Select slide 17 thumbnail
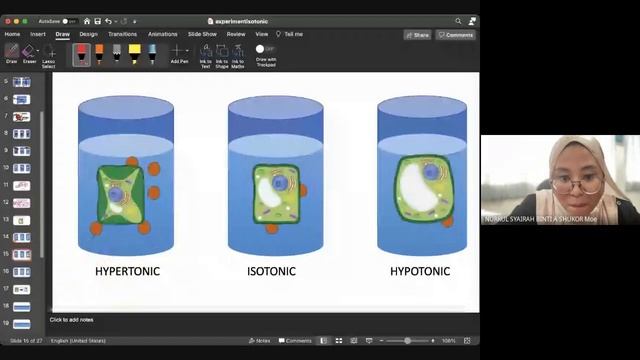Screen dimensions: 640x360 point(22,289)
